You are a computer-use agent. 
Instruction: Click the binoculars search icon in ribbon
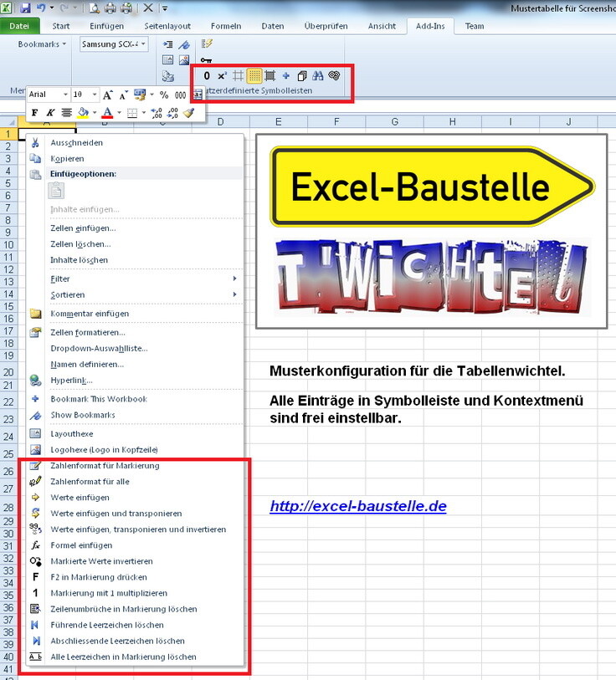tap(318, 76)
